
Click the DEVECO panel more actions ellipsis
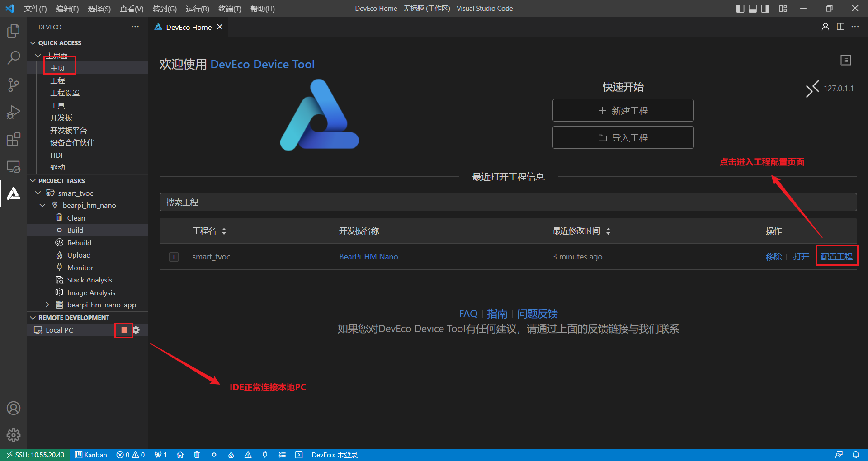pos(135,27)
